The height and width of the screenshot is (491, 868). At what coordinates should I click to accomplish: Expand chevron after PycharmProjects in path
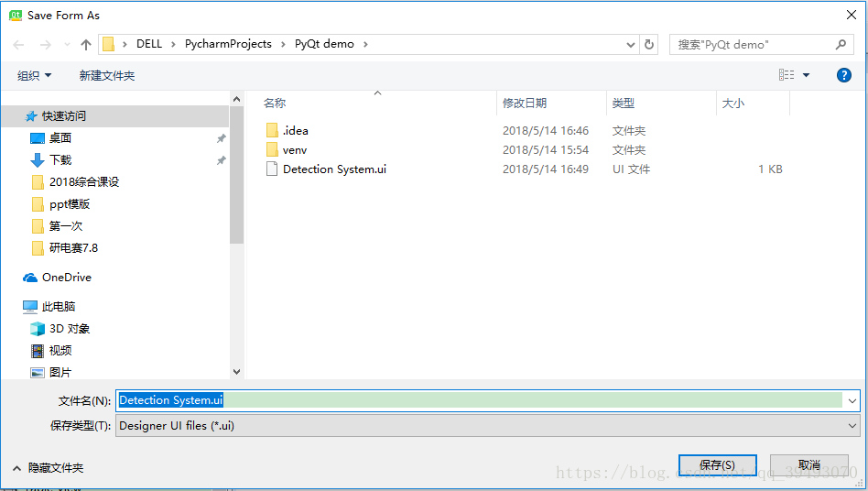pos(284,44)
